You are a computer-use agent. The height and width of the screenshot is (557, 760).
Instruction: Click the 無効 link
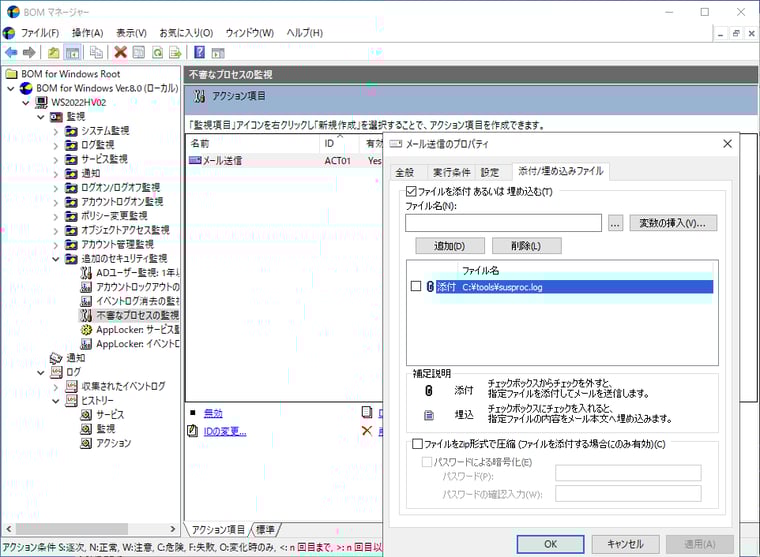pyautogui.click(x=213, y=413)
